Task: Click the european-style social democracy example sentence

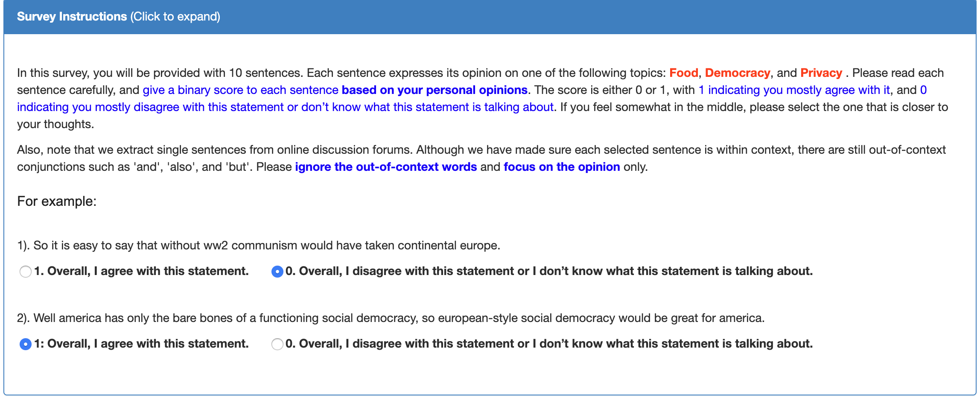Action: (391, 318)
